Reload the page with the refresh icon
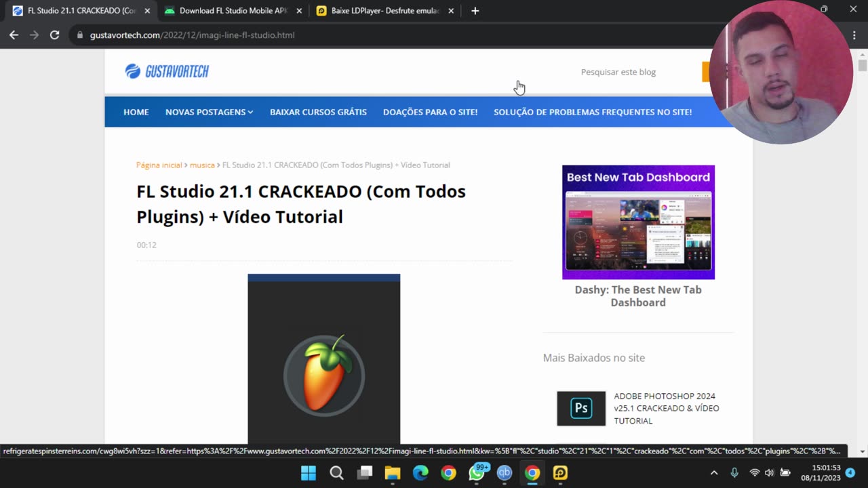Screen dimensions: 868x488 coord(54,35)
